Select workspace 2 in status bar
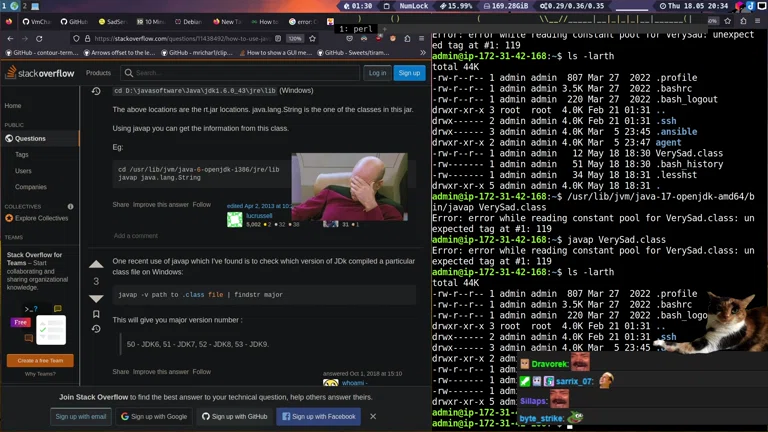This screenshot has height=432, width=768. (24, 6)
